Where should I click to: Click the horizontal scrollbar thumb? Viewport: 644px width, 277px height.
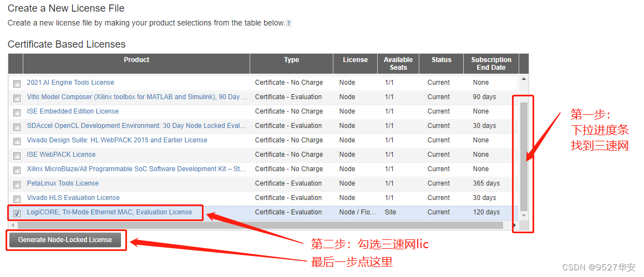point(260,225)
